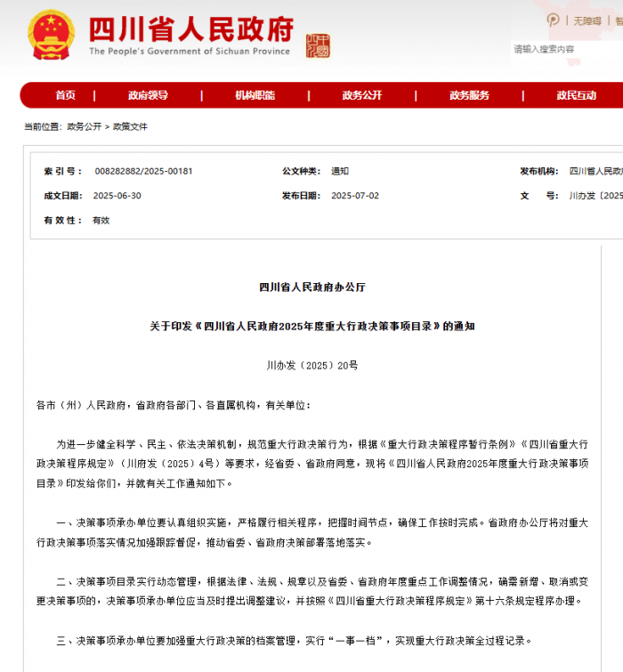The image size is (623, 672).
Task: Click the 发布机构 value 四川省人民政府
Action: tap(596, 171)
